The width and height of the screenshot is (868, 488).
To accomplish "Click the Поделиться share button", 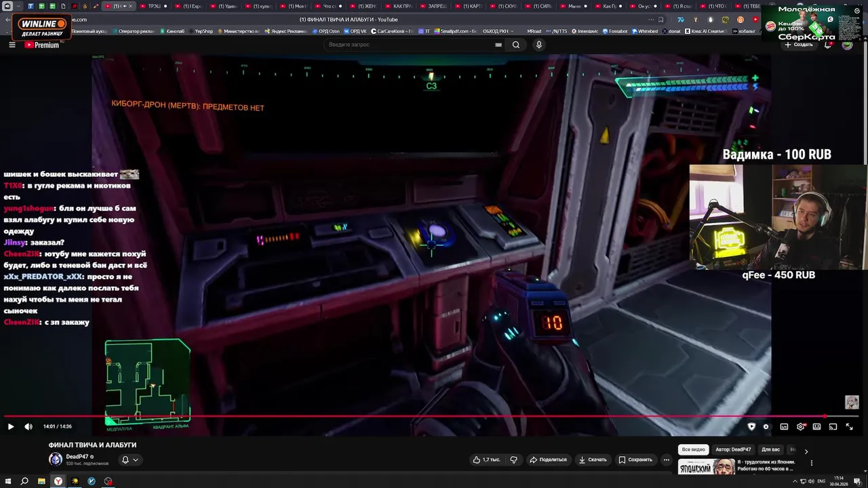I will coord(548,460).
